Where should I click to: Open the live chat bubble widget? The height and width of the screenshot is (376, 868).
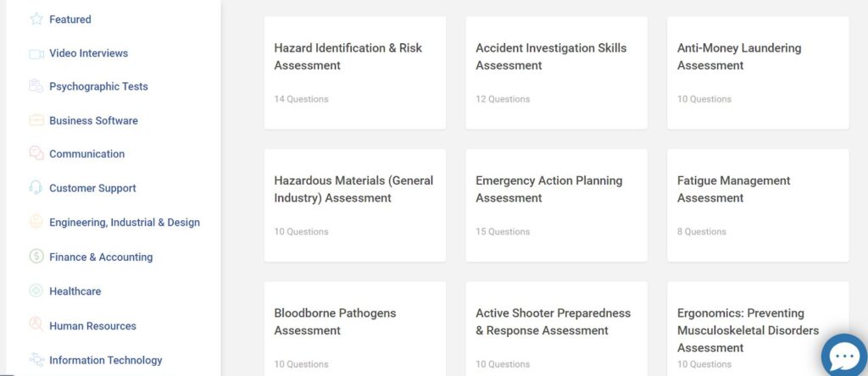click(843, 357)
